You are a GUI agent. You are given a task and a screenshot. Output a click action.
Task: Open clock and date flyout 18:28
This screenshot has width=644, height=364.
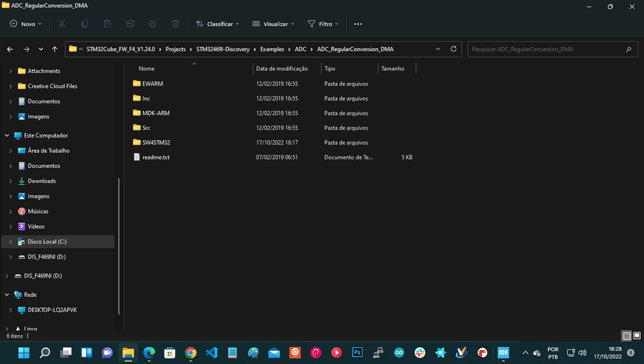tap(608, 352)
